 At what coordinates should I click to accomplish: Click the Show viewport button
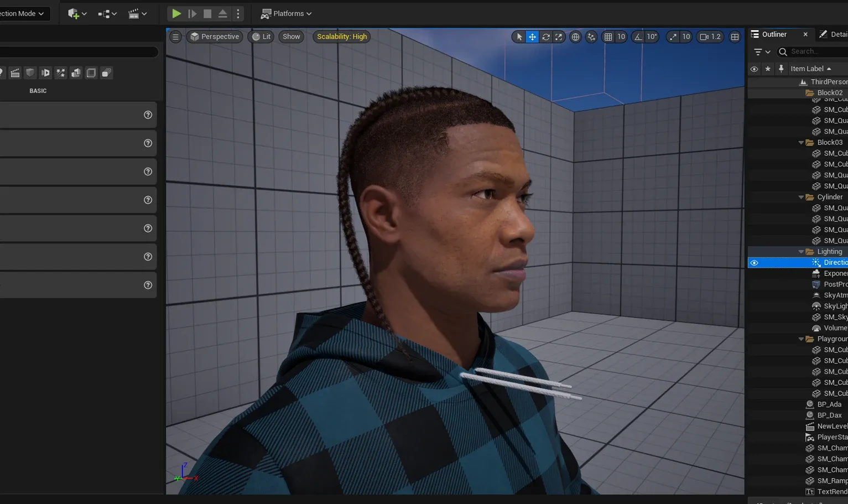point(291,37)
